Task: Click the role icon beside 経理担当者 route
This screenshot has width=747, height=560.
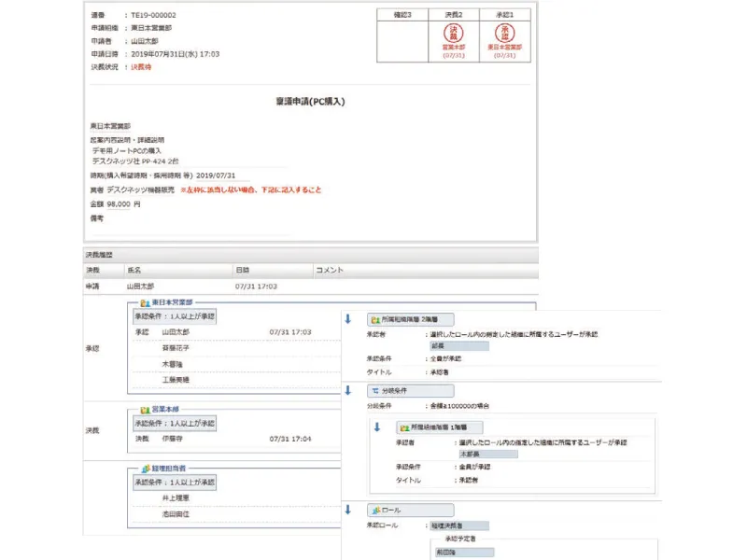Action: (145, 467)
